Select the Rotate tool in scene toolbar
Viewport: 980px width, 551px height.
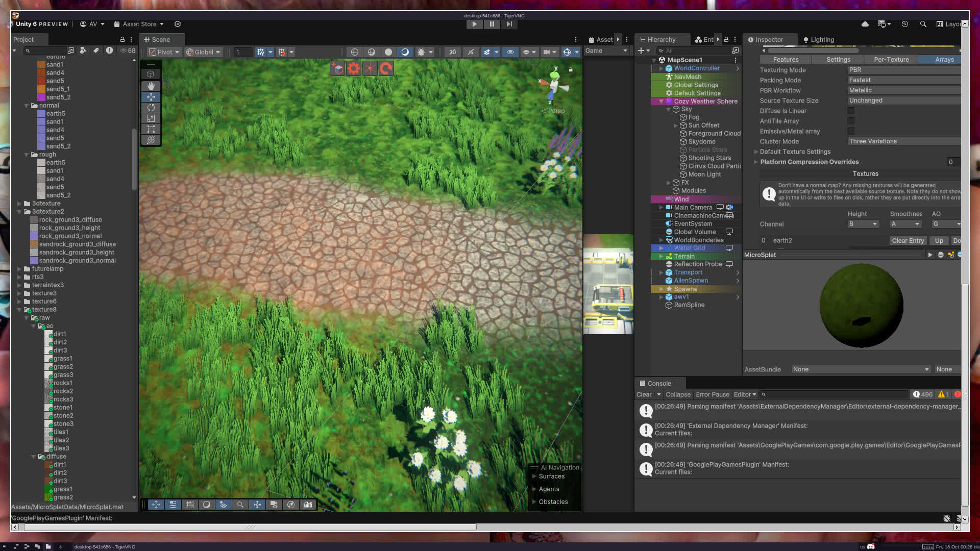pos(151,107)
